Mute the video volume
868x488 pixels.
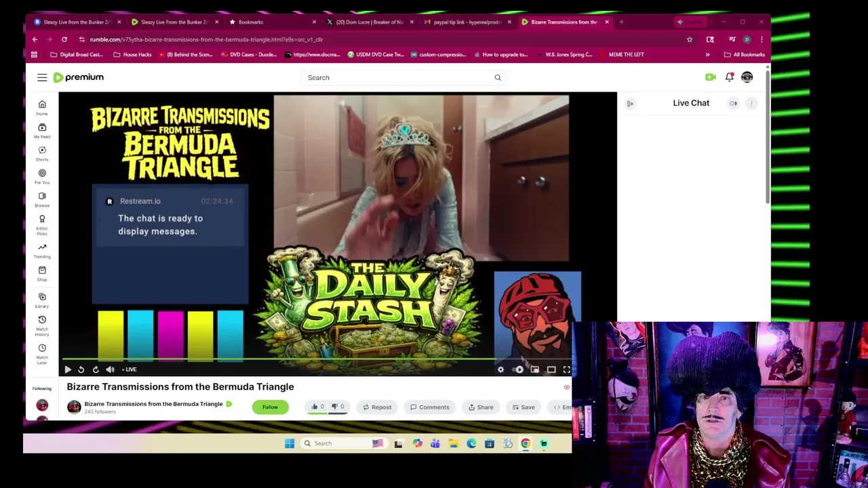point(110,369)
